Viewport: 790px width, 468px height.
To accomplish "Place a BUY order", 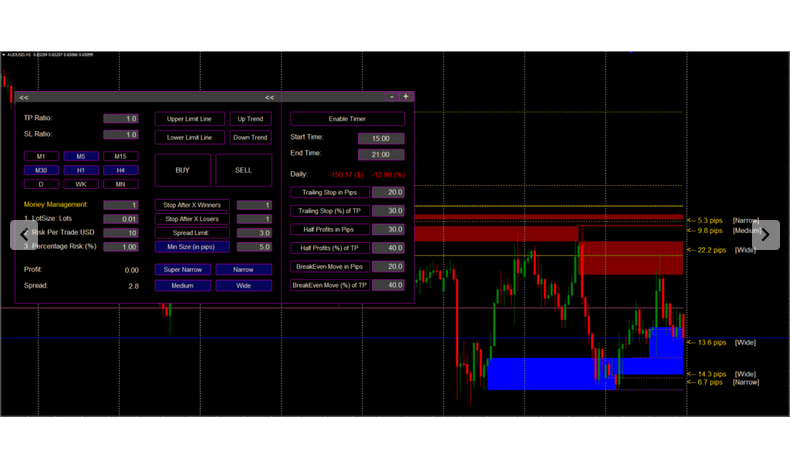I will click(183, 170).
